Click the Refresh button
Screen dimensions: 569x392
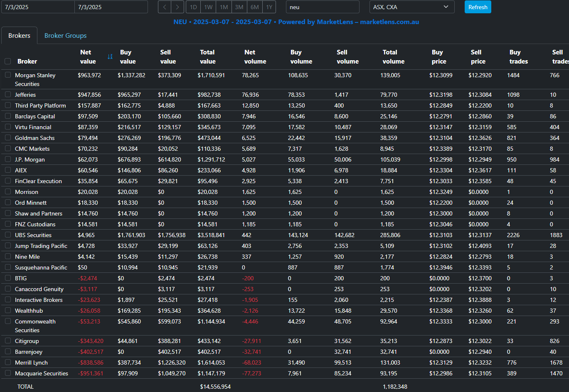[x=478, y=7]
